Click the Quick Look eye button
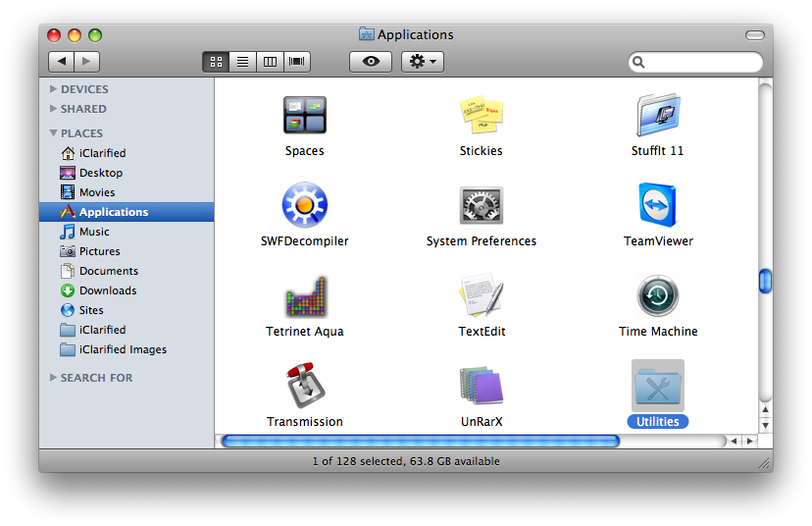The height and width of the screenshot is (526, 812). click(x=371, y=62)
